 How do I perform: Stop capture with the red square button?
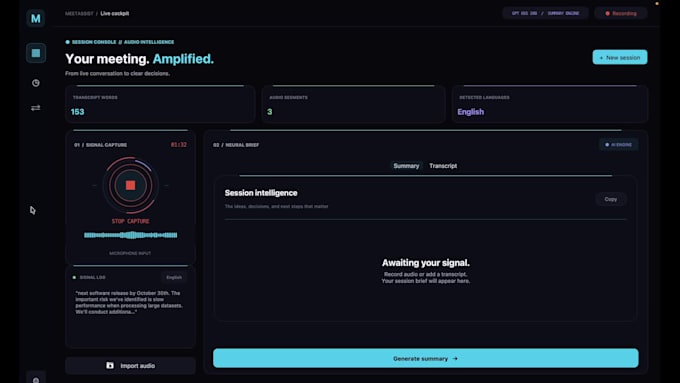point(130,185)
